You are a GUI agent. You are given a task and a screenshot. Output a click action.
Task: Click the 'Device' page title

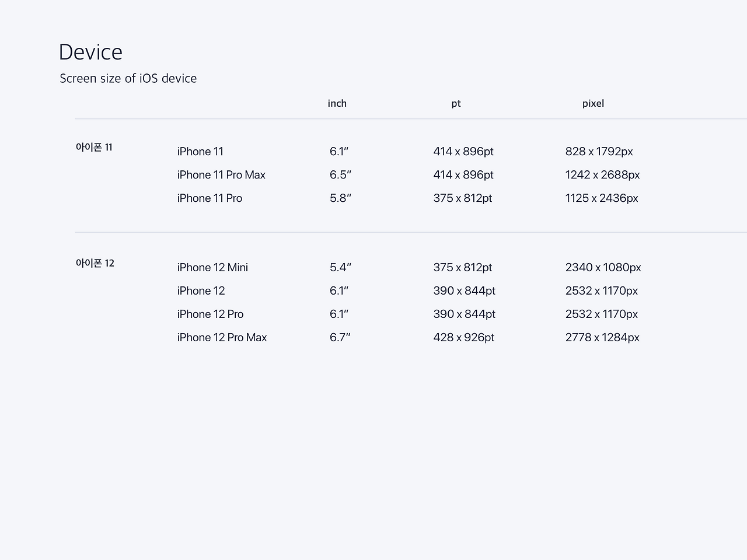pyautogui.click(x=90, y=52)
